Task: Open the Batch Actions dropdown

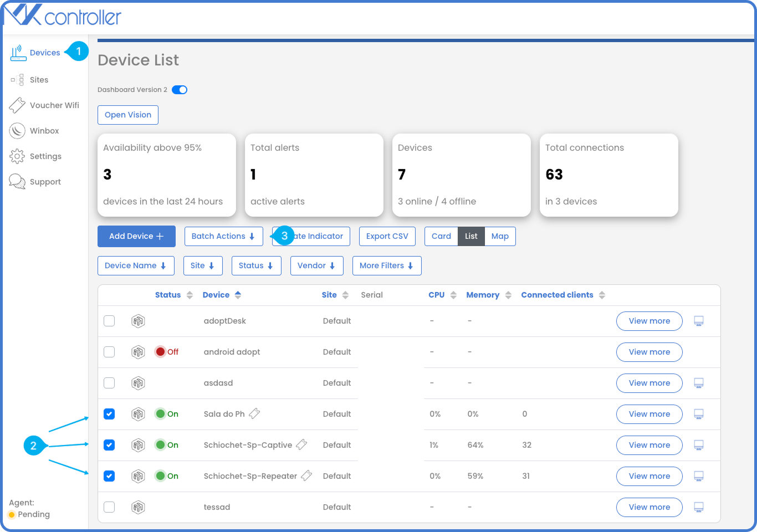Action: (x=223, y=236)
